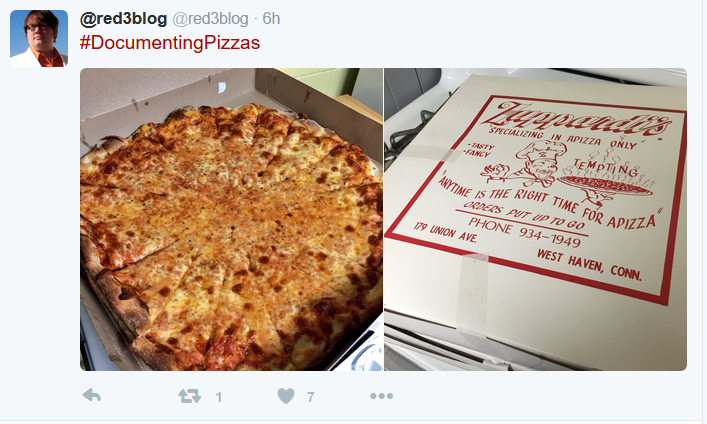Screen dimensions: 707x424
Task: View the retweet count of 1
Action: click(219, 397)
